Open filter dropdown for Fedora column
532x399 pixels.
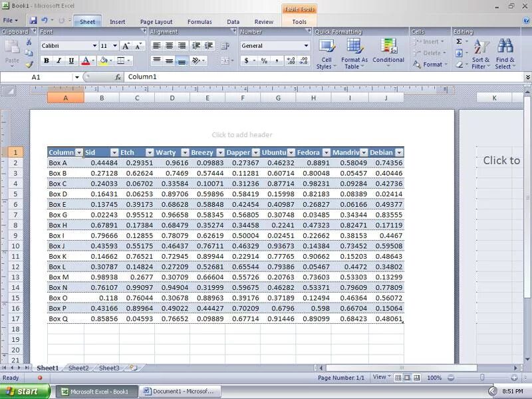326,152
